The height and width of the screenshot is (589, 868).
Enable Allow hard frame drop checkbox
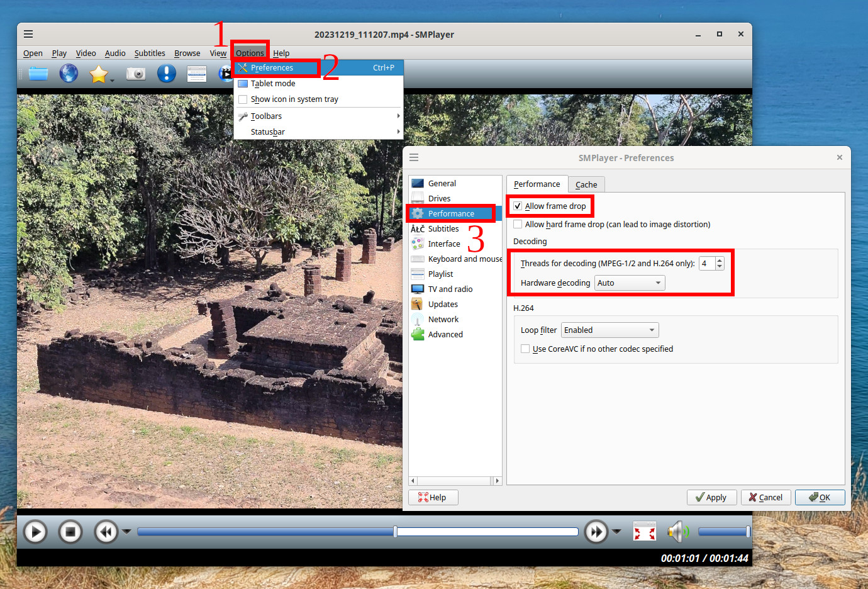click(518, 225)
